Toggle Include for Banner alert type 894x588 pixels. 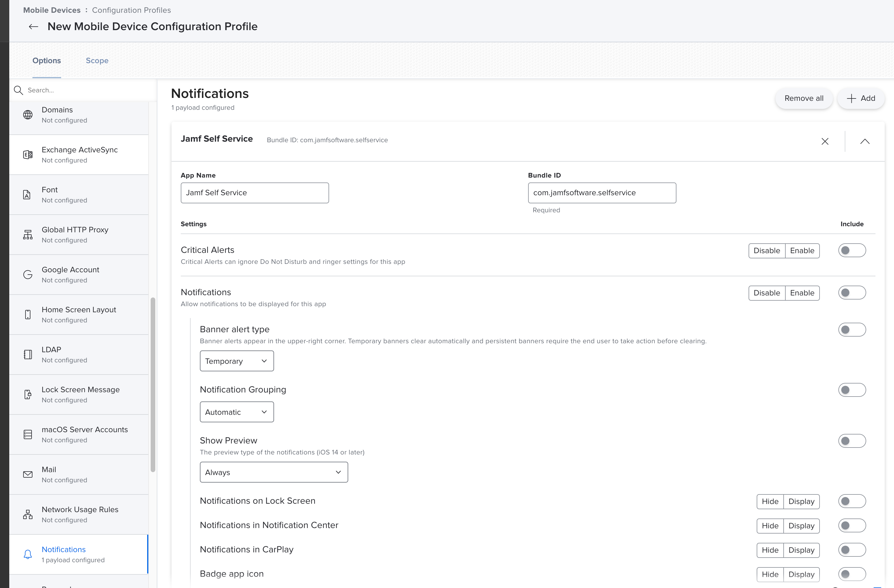[852, 330]
